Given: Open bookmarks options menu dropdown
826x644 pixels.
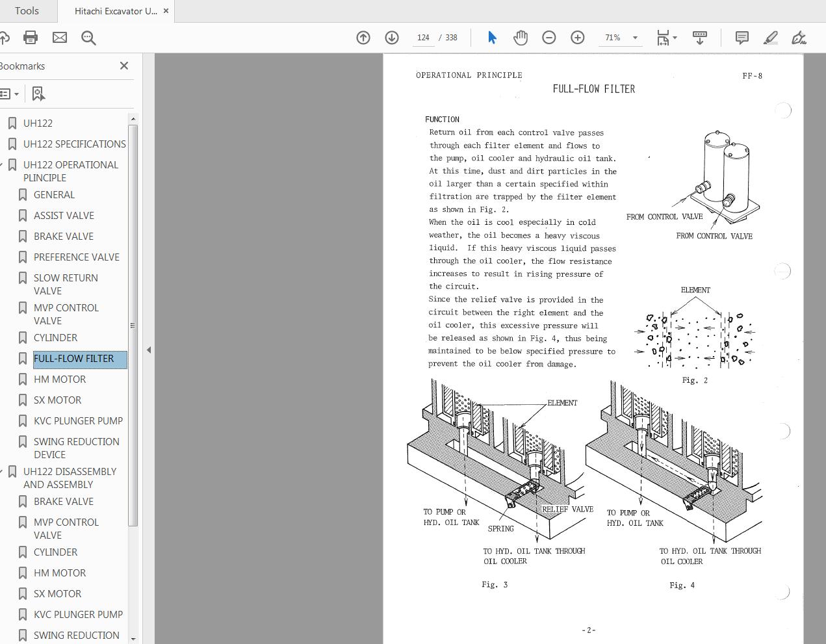Looking at the screenshot, I should coord(9,94).
